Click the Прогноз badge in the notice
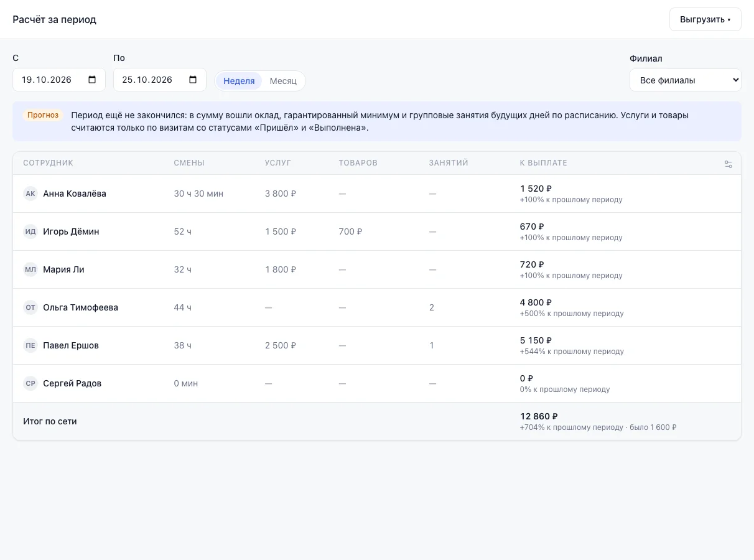754x560 pixels. click(43, 115)
